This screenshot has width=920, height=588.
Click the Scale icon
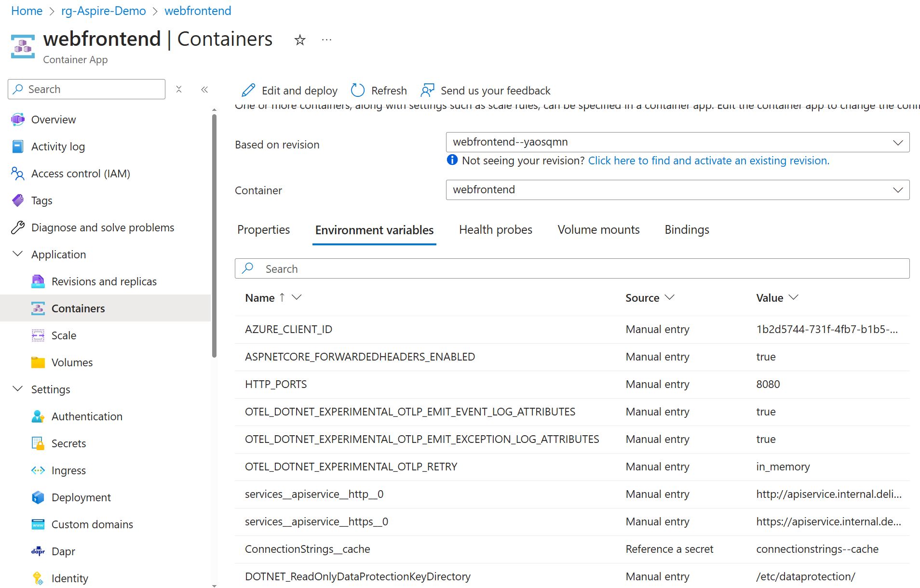click(38, 335)
